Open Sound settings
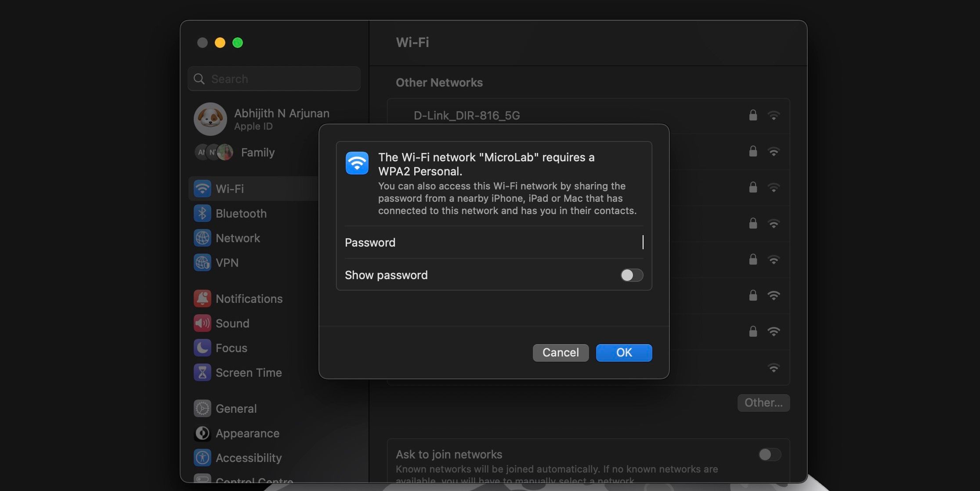 [x=232, y=323]
